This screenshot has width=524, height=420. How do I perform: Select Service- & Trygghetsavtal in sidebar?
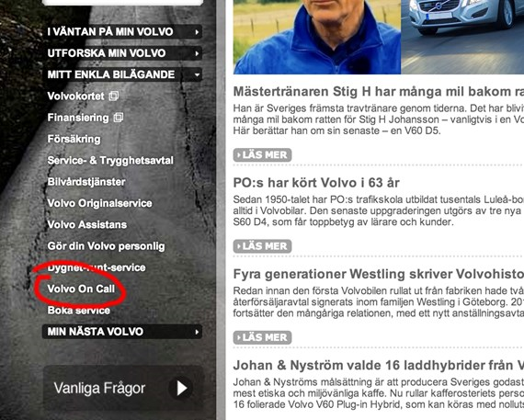tap(110, 161)
